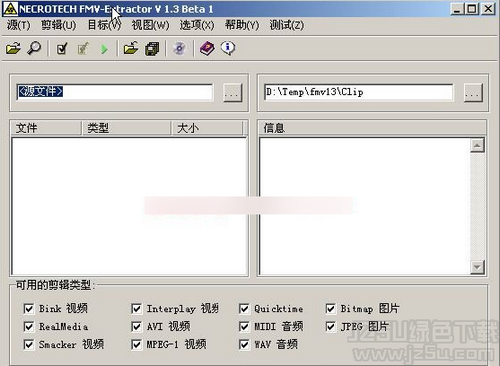Click the info speech bubble icon

(x=228, y=48)
